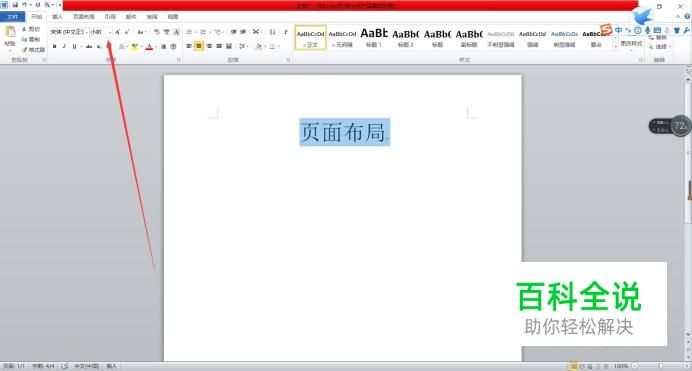Image resolution: width=692 pixels, height=371 pixels.
Task: Open line spacing dropdown
Action: [x=244, y=46]
